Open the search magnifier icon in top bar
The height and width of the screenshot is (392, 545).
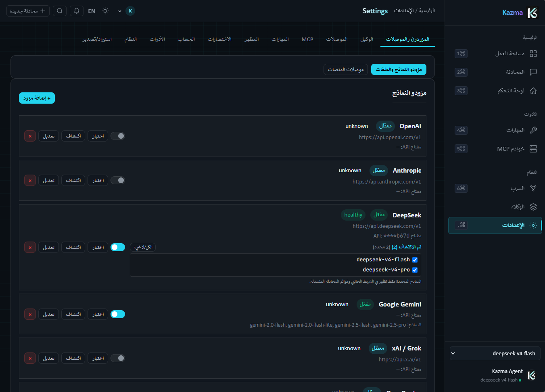[x=60, y=11]
